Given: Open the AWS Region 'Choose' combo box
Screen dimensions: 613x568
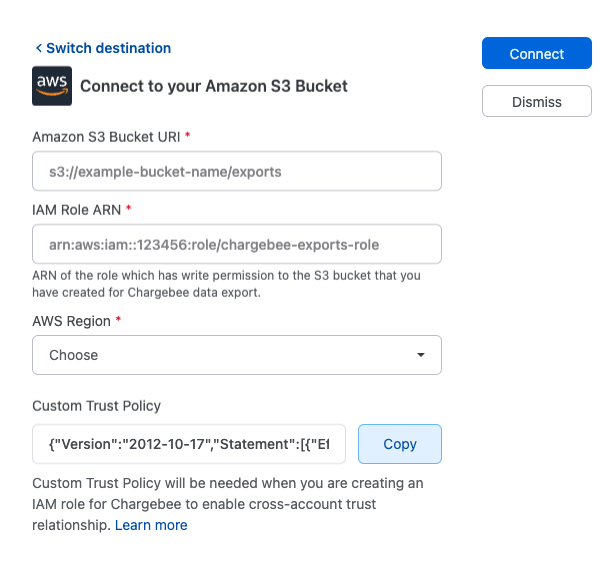Looking at the screenshot, I should [237, 355].
